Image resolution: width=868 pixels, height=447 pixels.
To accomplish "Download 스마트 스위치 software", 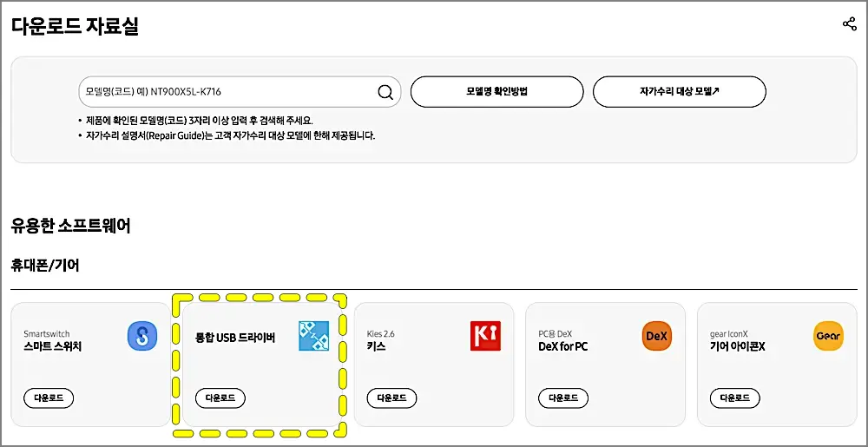I will coord(49,398).
